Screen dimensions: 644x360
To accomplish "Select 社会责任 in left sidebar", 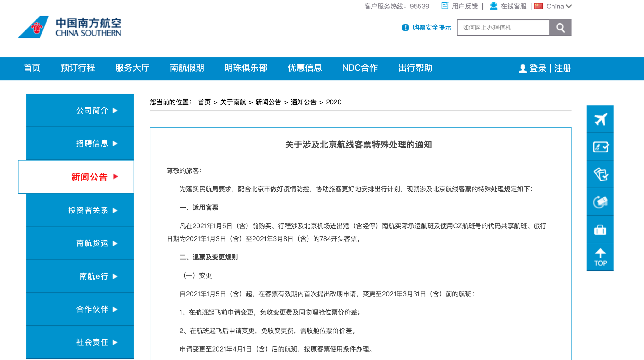I will 80,342.
